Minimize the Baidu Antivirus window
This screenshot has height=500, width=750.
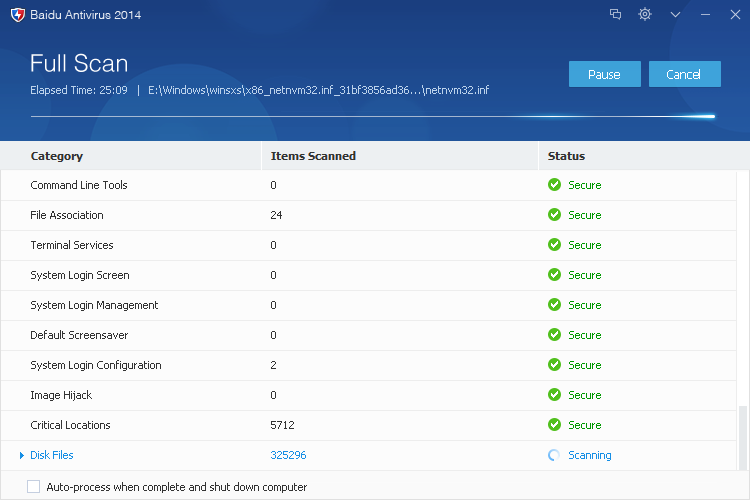click(x=705, y=15)
